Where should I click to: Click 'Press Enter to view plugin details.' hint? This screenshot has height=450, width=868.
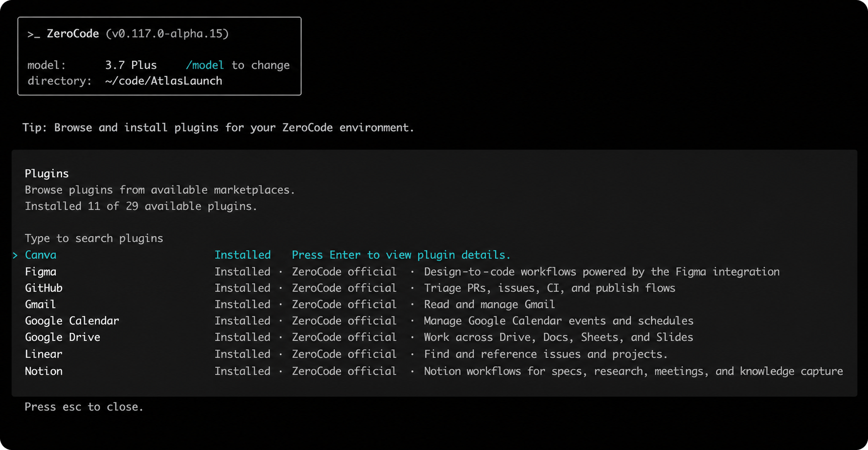[x=401, y=255]
